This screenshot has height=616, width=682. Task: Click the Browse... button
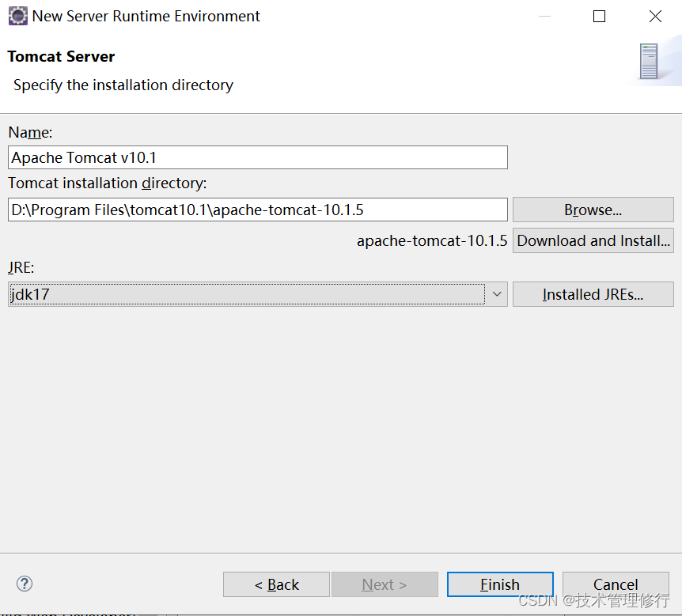(593, 210)
